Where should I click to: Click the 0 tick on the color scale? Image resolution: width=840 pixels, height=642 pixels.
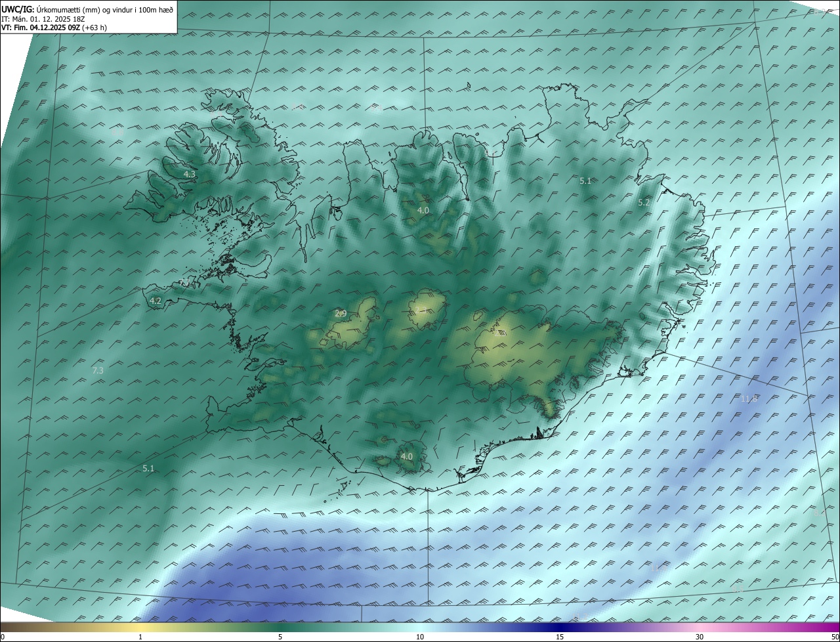coord(3,637)
